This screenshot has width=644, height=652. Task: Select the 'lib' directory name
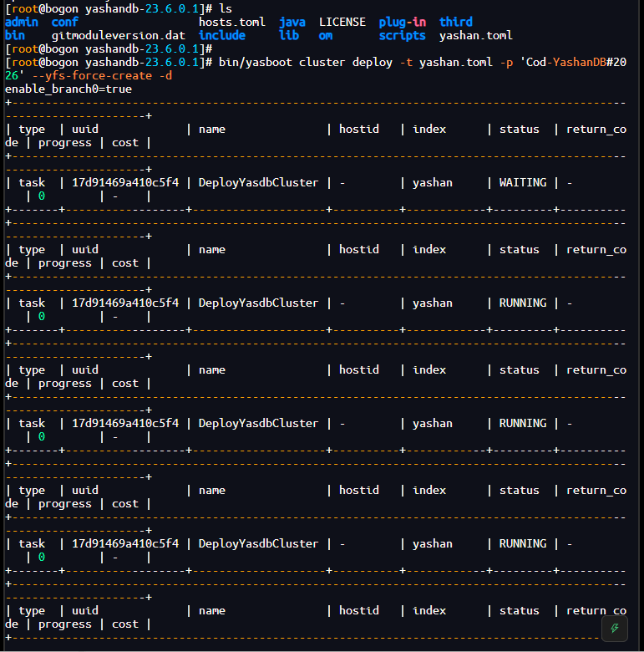289,35
